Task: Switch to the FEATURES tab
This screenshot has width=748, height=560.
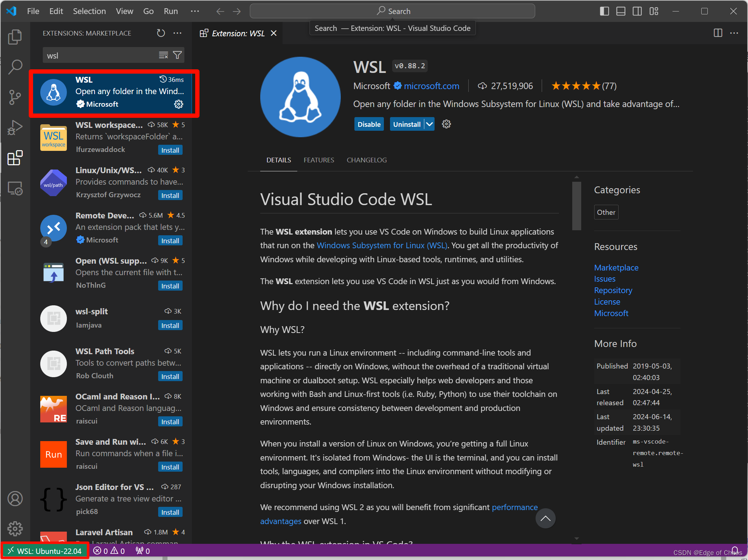Action: [x=319, y=160]
